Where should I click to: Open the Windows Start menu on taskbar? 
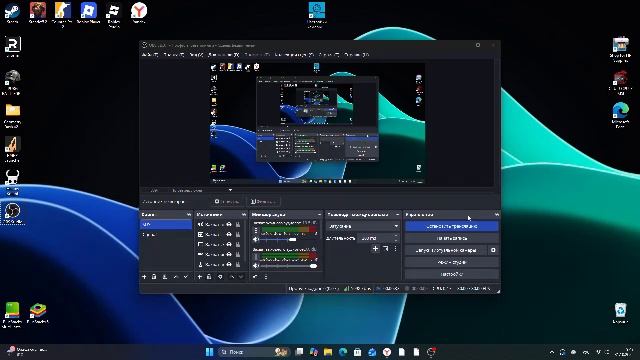coord(209,352)
